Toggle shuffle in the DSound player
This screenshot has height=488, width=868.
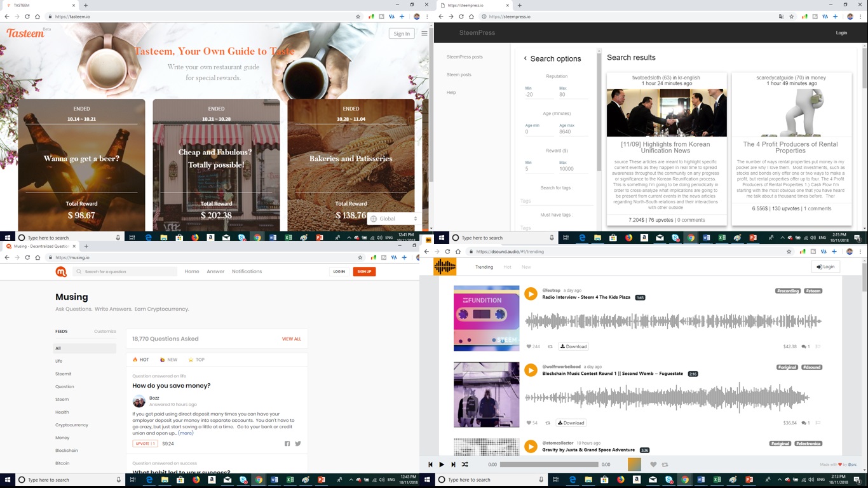(465, 464)
